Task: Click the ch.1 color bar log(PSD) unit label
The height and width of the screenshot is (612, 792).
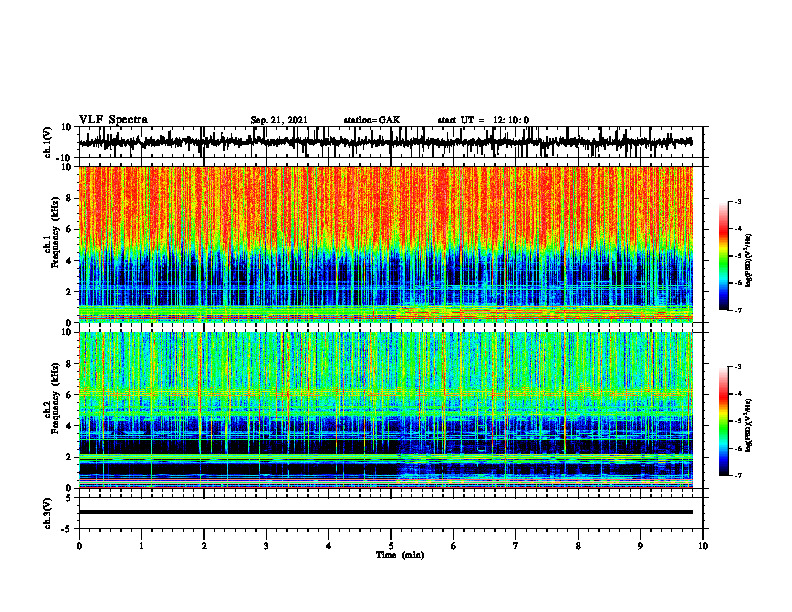Action: [749, 261]
